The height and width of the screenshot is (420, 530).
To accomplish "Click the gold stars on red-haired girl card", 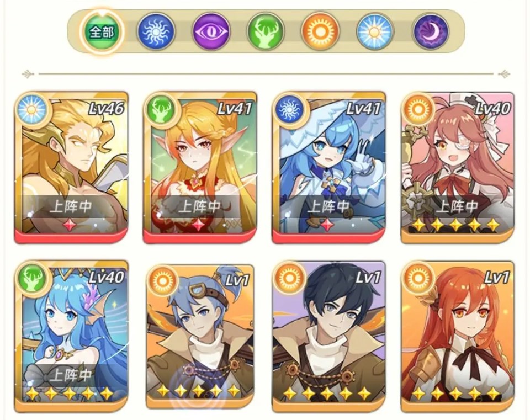I will click(457, 394).
